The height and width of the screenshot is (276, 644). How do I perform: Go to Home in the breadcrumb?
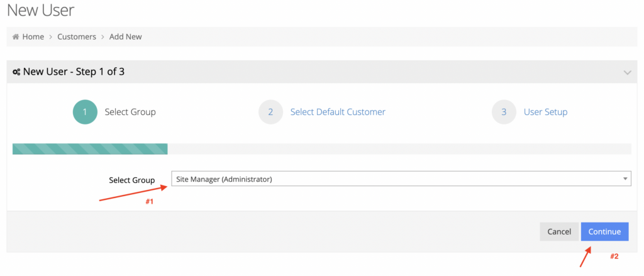pyautogui.click(x=33, y=37)
